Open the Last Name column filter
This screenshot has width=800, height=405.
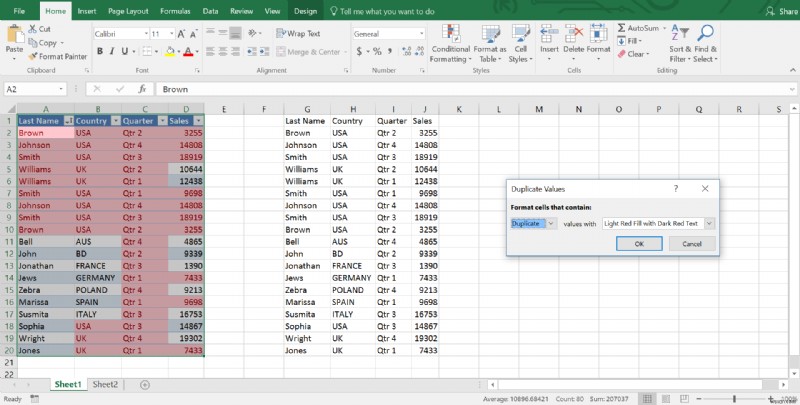click(68, 121)
